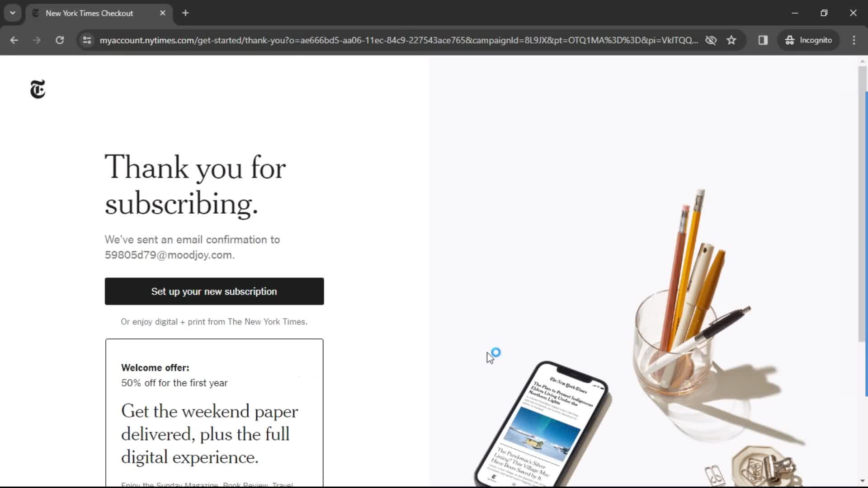Screen dimensions: 868x488
Task: Click the digital plus print offer link
Action: (x=214, y=321)
